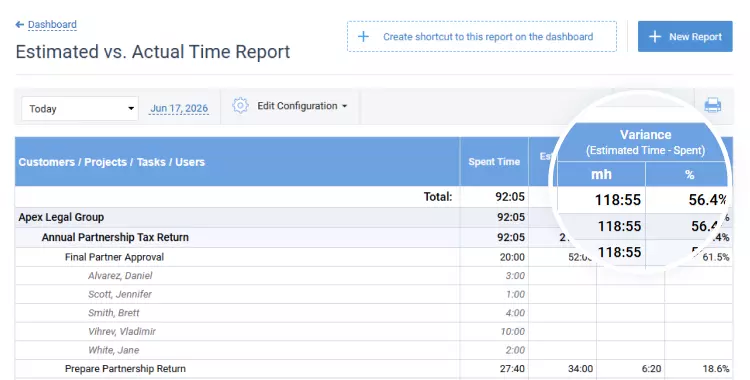Create shortcut to this report on the dashboard

click(x=482, y=36)
